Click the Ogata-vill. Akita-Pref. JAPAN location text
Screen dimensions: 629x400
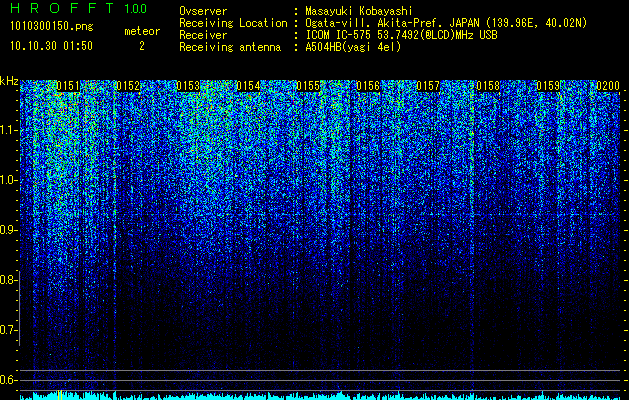446,23
